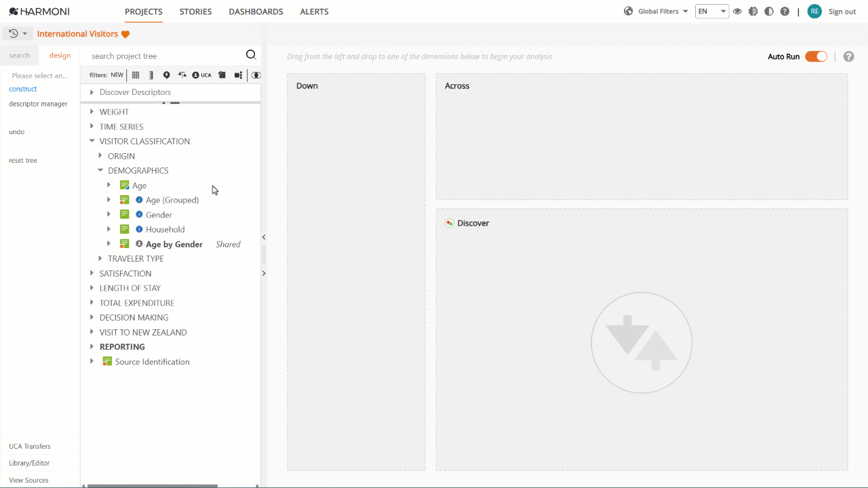Click the help icon next to Auto Run
This screenshot has width=868, height=488.
[848, 56]
